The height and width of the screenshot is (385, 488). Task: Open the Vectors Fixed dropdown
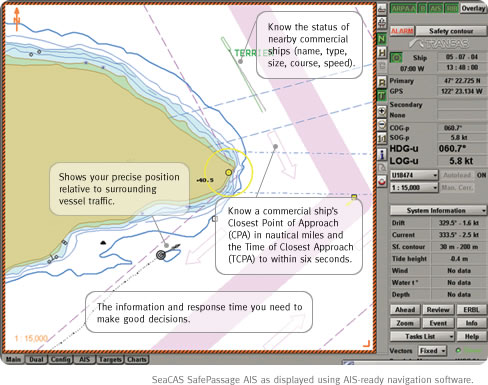pyautogui.click(x=432, y=351)
